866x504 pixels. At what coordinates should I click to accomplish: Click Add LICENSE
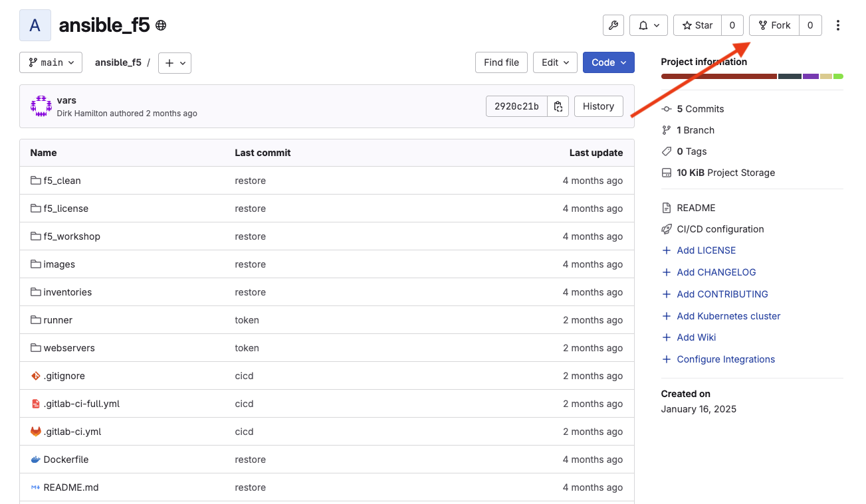(x=706, y=250)
